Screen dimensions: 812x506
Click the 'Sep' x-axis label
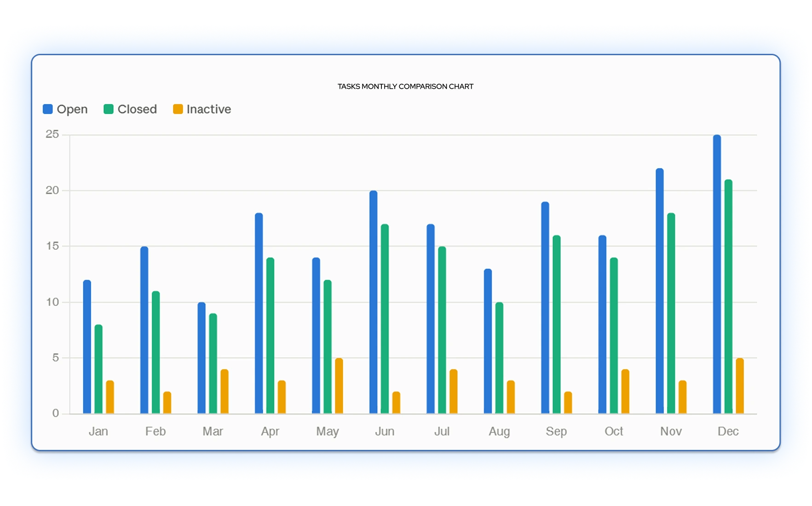click(x=556, y=431)
